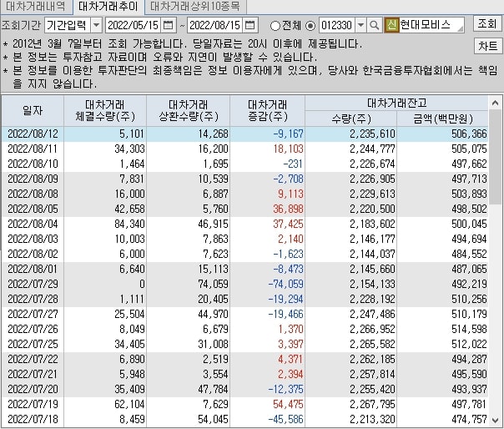Click the -2,708 change value for 2022/08/09
This screenshot has width=504, height=429.
click(289, 179)
